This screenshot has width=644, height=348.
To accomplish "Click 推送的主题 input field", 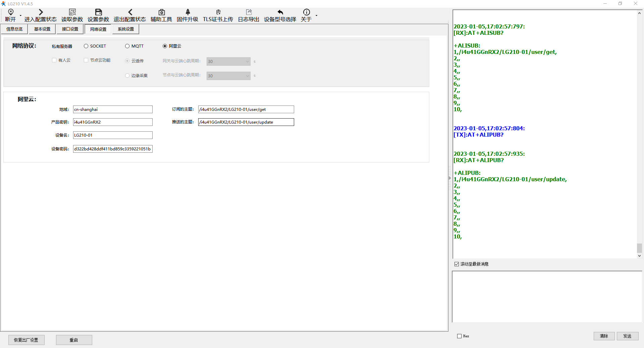I will [246, 122].
